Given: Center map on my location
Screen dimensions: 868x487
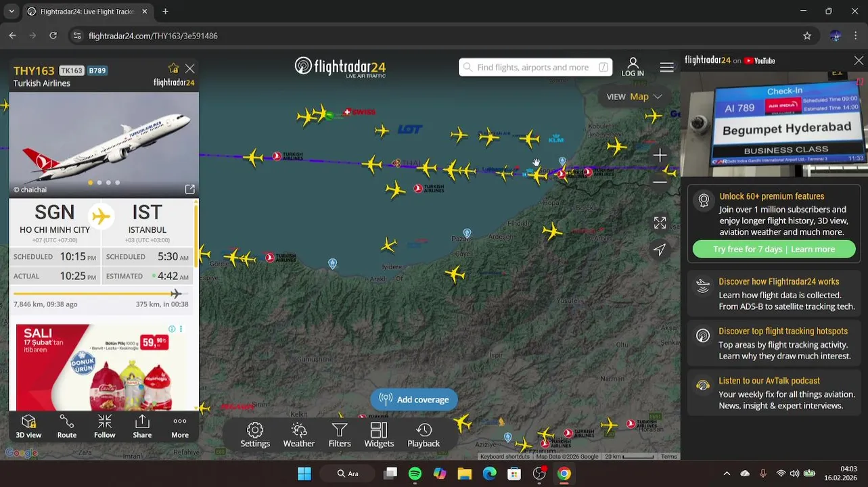Looking at the screenshot, I should click(660, 250).
